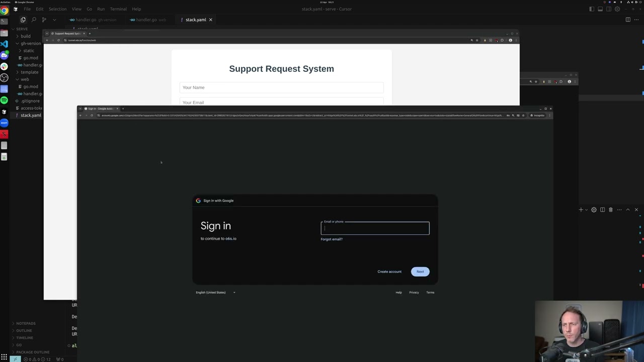Open the Terms link on sign-in page
644x362 pixels.
pyautogui.click(x=430, y=292)
